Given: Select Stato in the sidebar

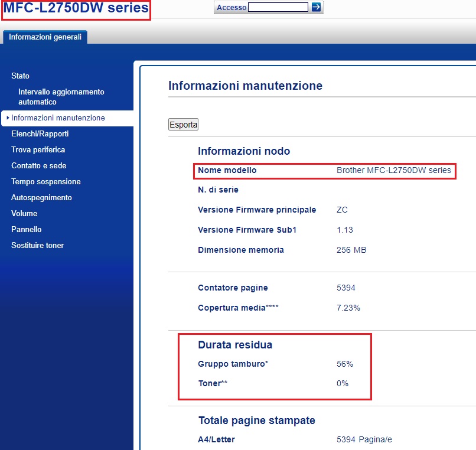Looking at the screenshot, I should click(x=20, y=76).
